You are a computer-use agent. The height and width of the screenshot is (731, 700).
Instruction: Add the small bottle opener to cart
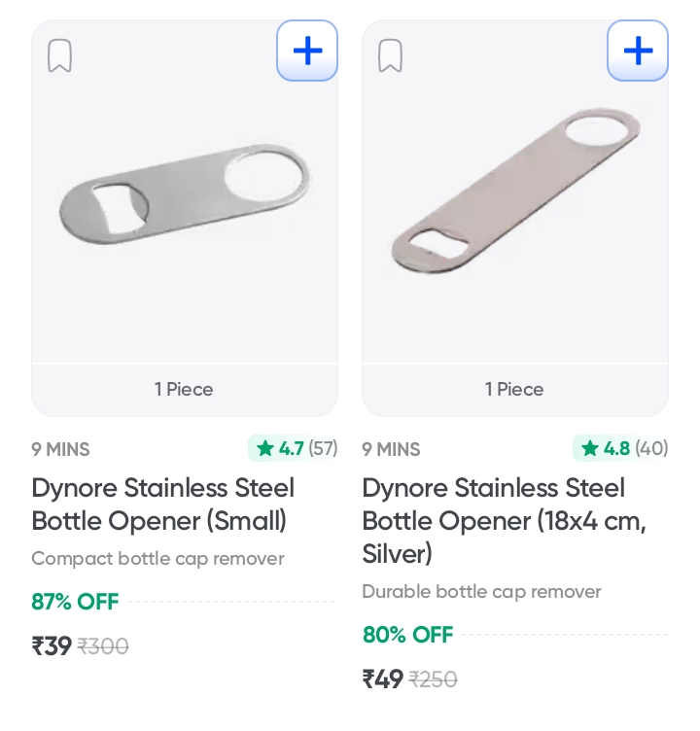307,51
